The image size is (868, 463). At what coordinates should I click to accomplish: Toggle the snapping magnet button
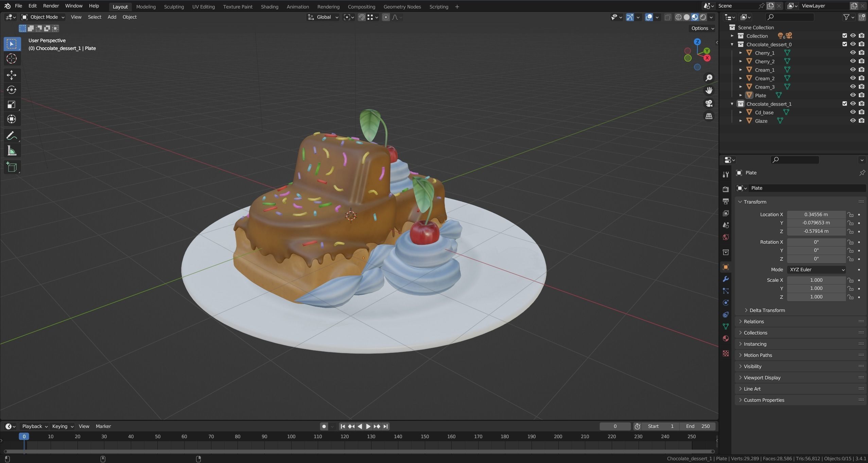pyautogui.click(x=362, y=17)
